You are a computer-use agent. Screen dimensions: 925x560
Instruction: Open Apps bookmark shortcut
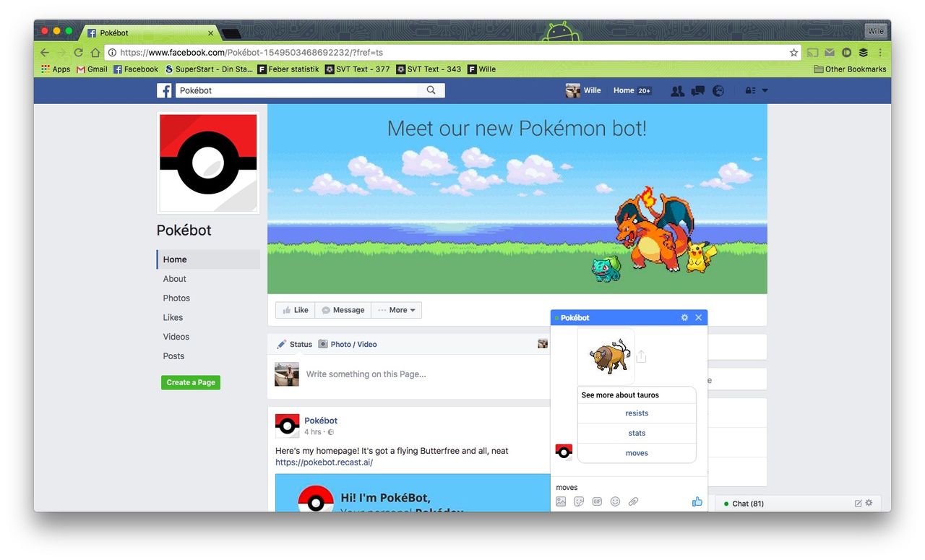56,69
